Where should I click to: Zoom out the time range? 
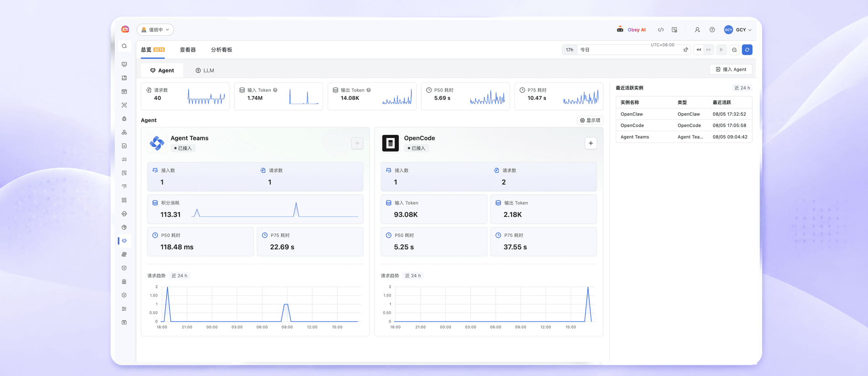[x=734, y=50]
